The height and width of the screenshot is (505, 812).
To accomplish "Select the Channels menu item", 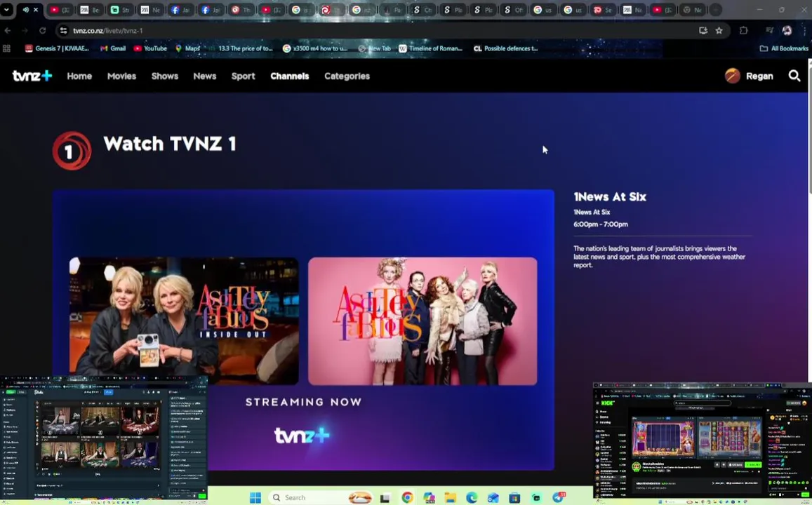I will (x=289, y=76).
